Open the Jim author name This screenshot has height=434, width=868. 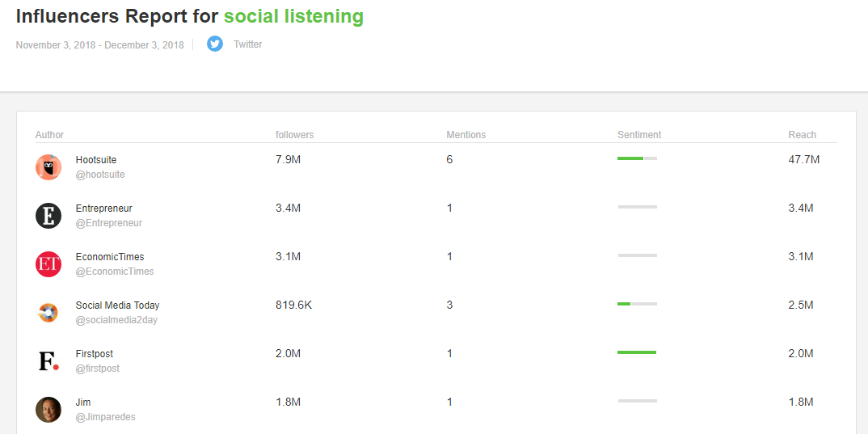pyautogui.click(x=83, y=402)
